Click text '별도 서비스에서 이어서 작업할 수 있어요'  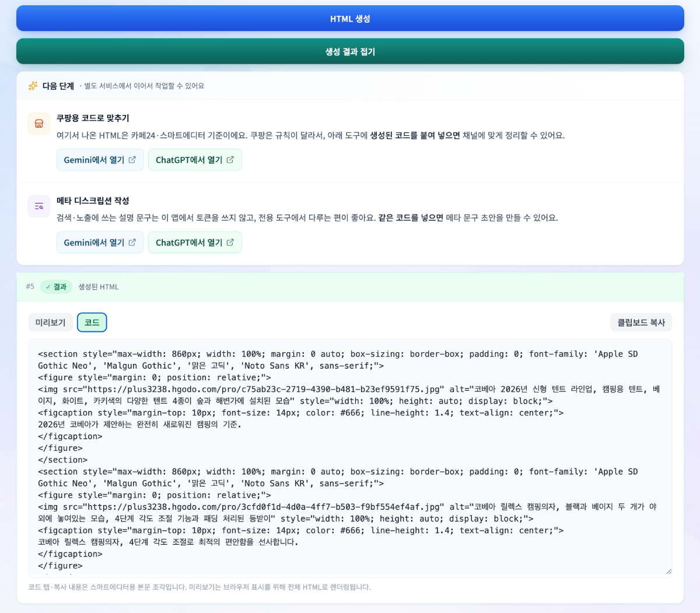(144, 86)
